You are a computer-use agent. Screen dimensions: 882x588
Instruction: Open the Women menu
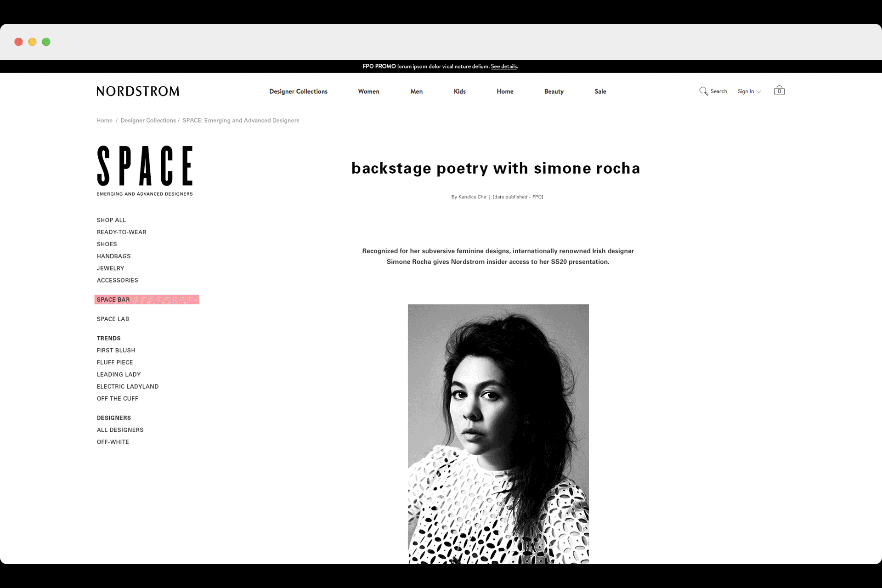click(368, 91)
